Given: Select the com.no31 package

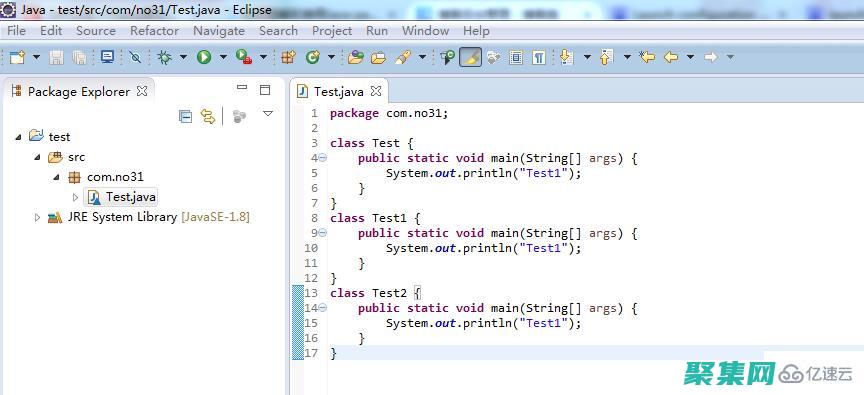Looking at the screenshot, I should [x=115, y=177].
